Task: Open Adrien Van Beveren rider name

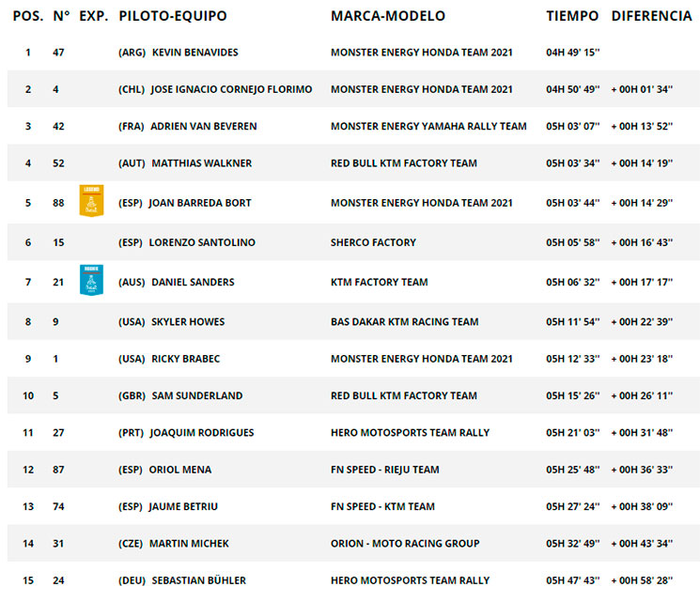Action: (204, 126)
